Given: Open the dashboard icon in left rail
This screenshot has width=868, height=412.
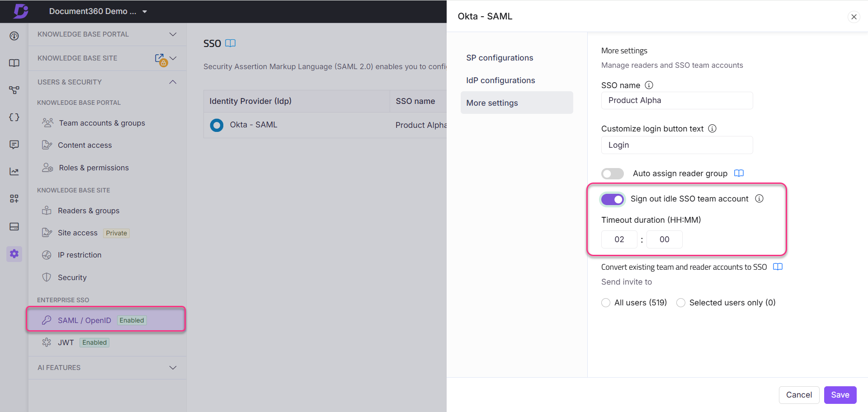Looking at the screenshot, I should [14, 36].
